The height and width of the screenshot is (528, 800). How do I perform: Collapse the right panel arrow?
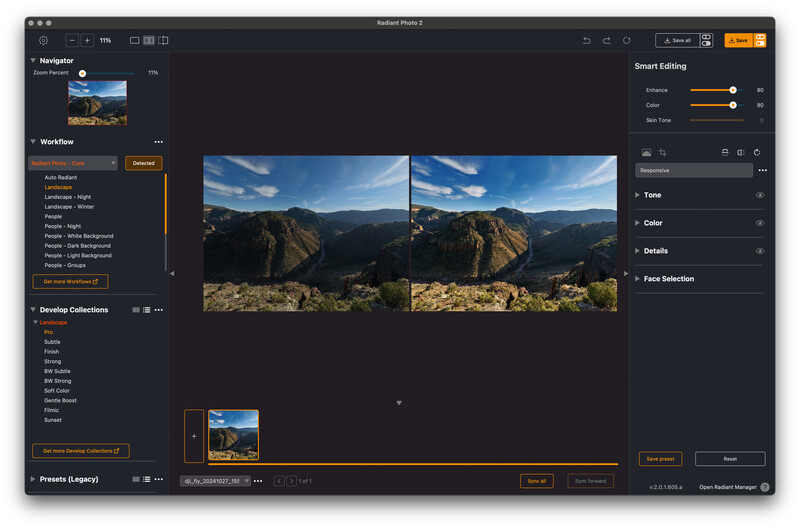click(626, 273)
